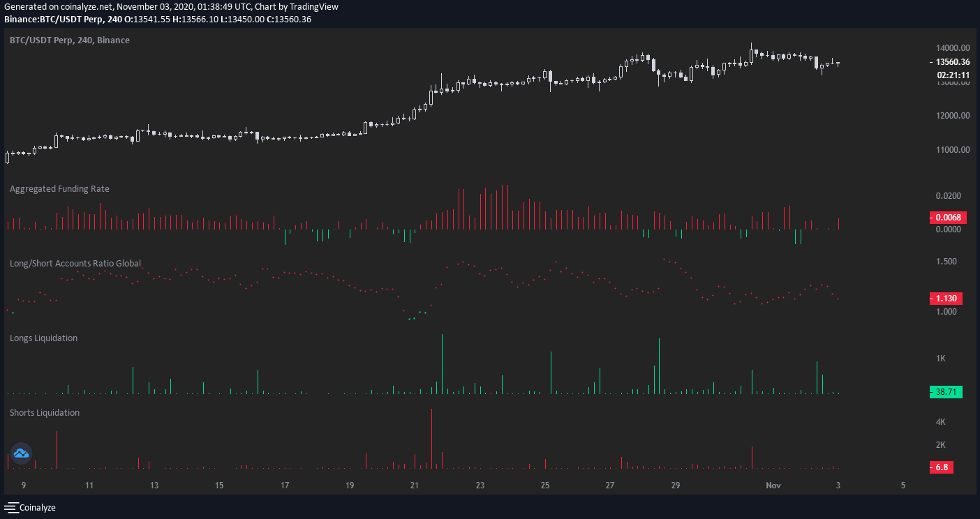Click the green 38.71 longs liquidation tag
980x519 pixels.
pos(946,392)
